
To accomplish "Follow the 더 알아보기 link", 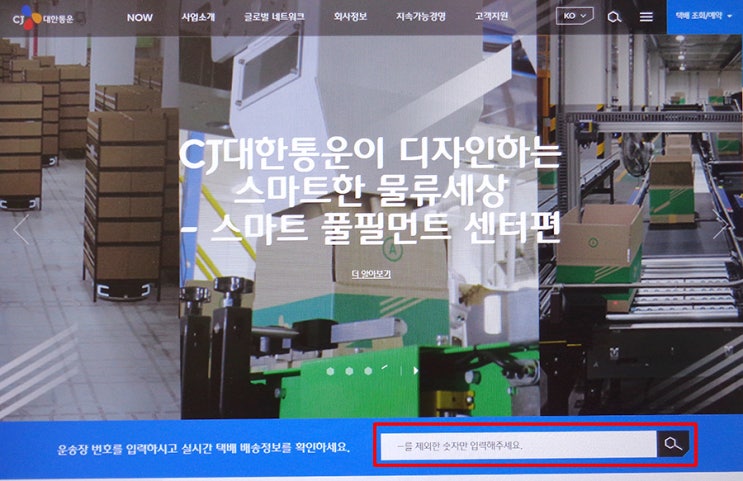I will tap(371, 274).
